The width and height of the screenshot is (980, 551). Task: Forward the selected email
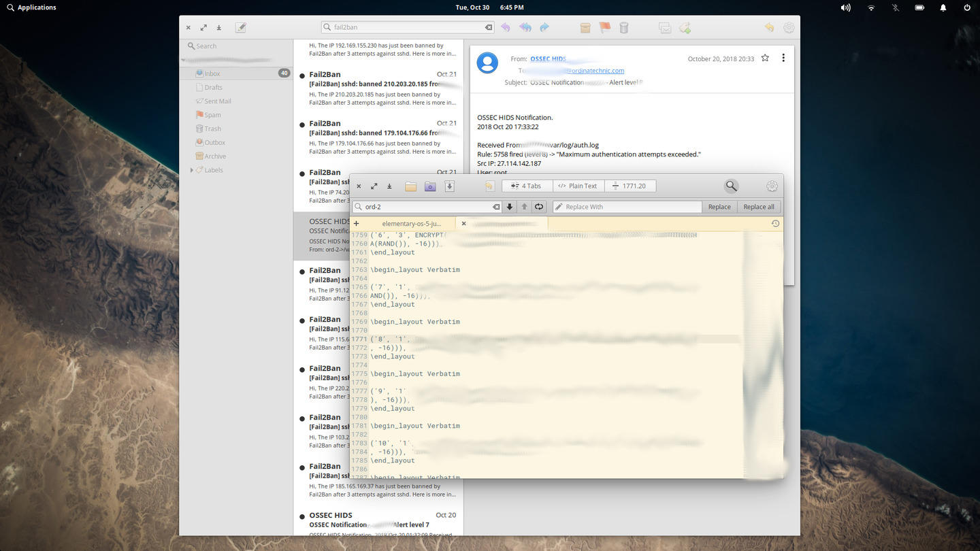pos(544,27)
